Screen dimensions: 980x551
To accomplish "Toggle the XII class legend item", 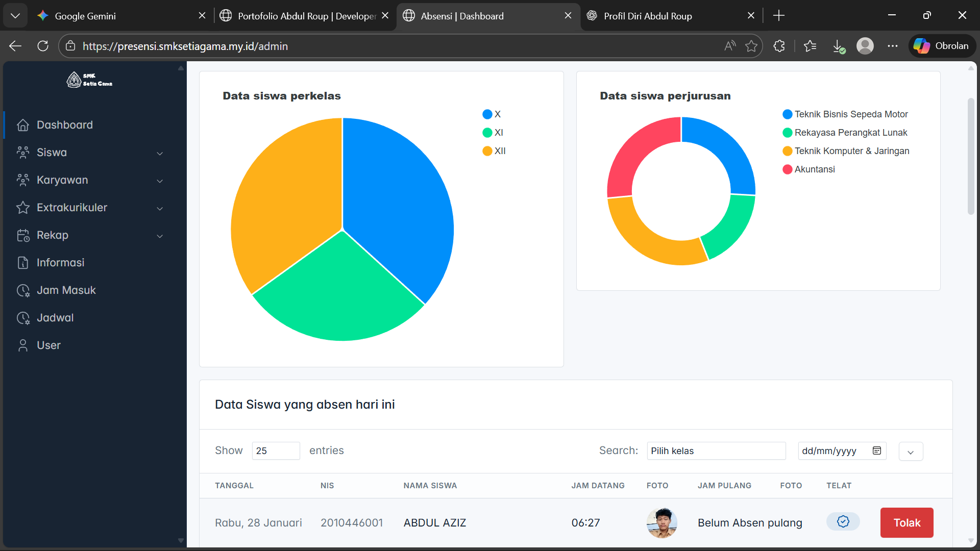I will point(494,151).
